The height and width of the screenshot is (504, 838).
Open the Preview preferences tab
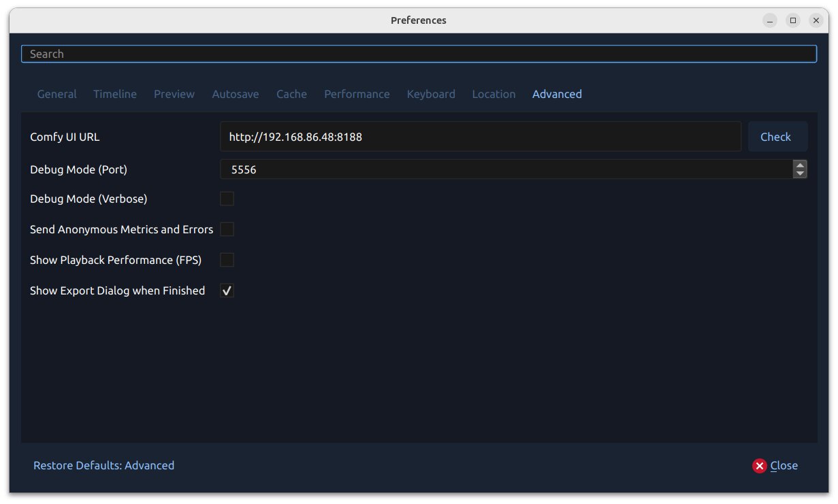(174, 94)
